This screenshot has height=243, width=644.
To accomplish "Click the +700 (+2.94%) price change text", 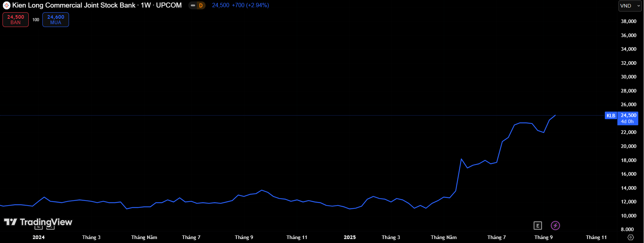I will [250, 5].
